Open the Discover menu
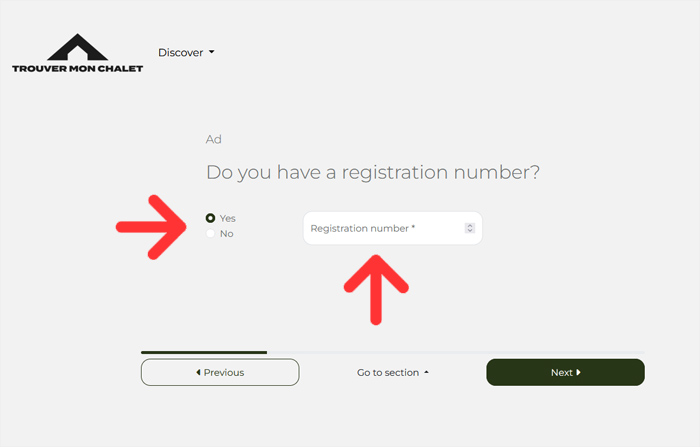 coord(186,52)
